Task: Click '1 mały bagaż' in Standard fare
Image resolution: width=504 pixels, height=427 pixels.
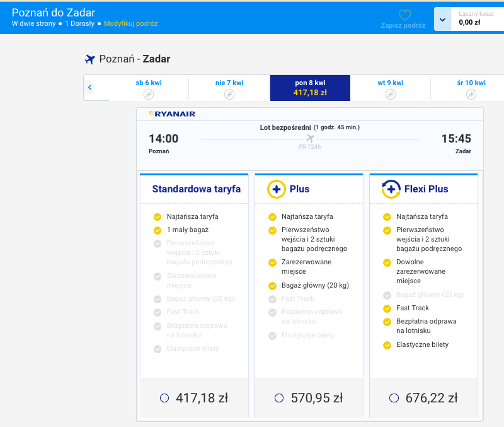Action: point(188,230)
